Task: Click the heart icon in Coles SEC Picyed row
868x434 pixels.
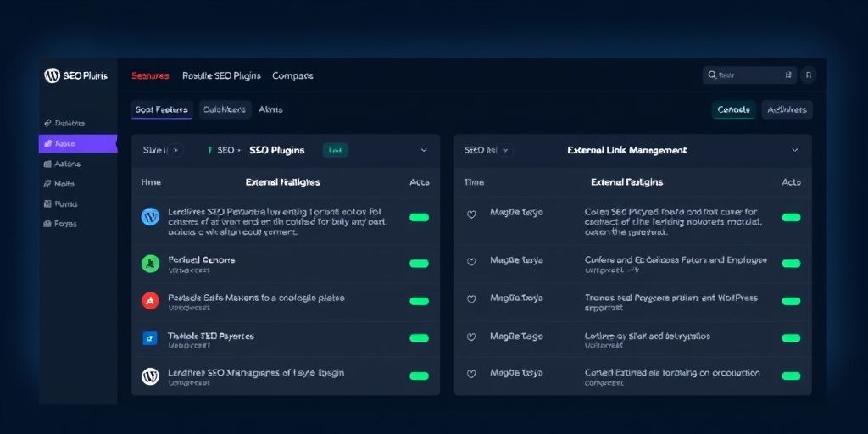Action: pos(471,214)
